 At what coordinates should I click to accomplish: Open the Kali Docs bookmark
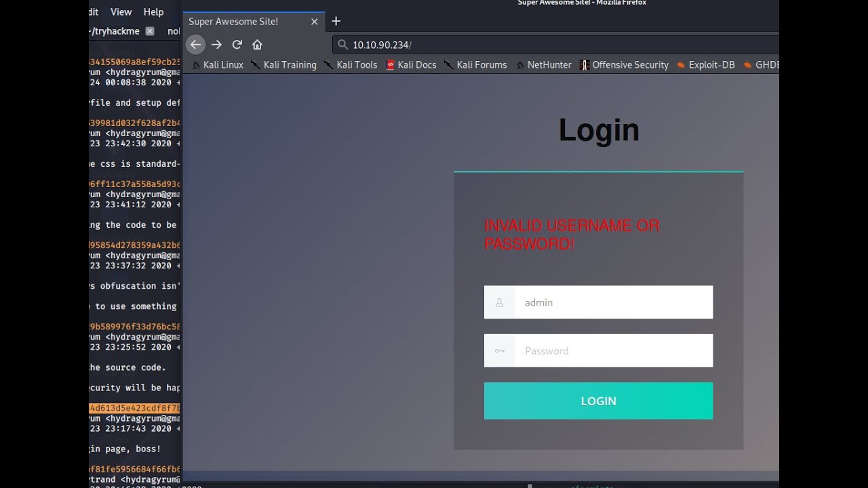tap(411, 65)
